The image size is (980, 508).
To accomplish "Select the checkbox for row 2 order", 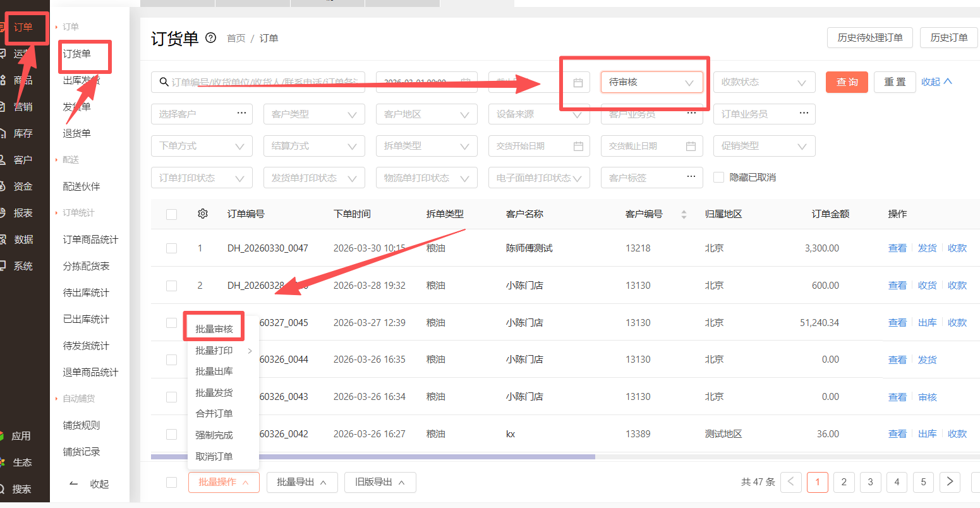I will [x=171, y=286].
